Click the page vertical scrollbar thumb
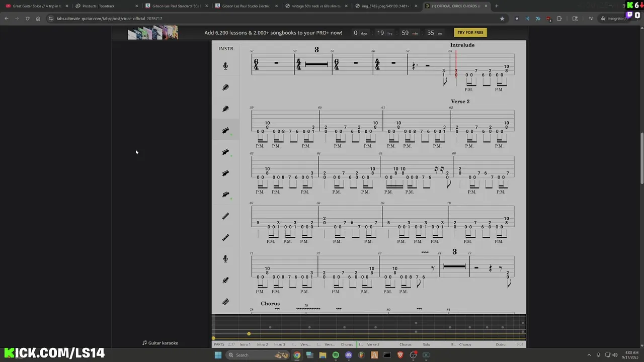The image size is (644, 362). [641, 158]
